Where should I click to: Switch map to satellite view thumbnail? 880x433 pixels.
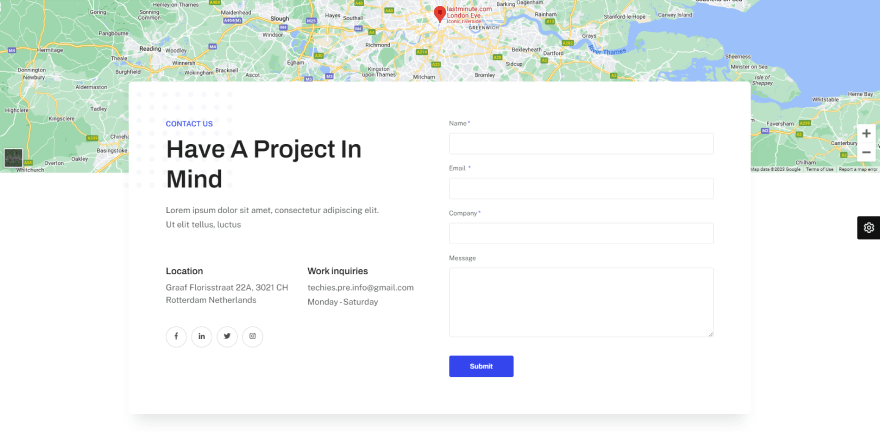point(13,158)
